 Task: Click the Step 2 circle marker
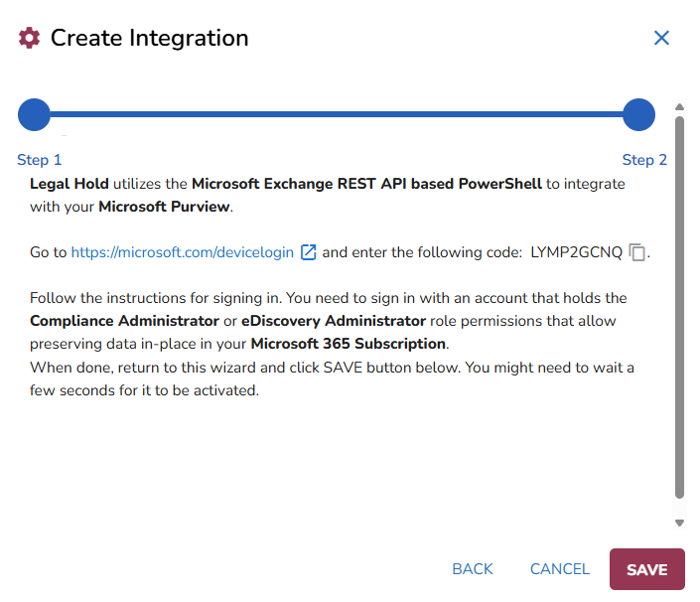[x=638, y=114]
